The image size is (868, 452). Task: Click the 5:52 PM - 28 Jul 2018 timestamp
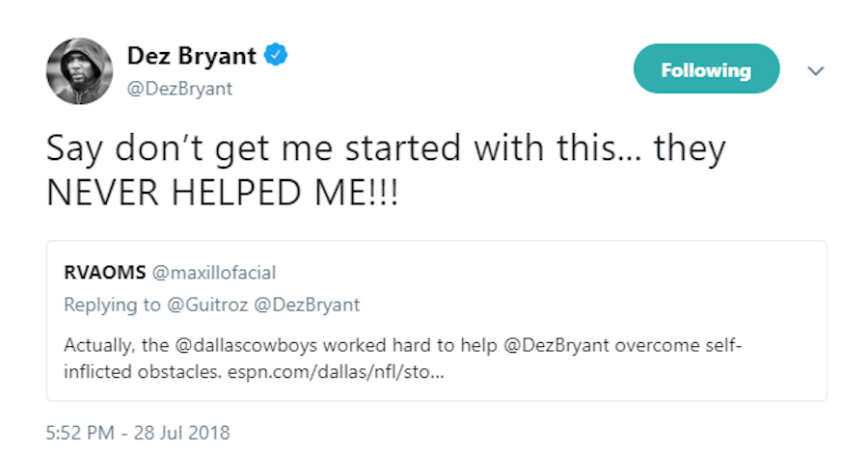click(x=138, y=432)
